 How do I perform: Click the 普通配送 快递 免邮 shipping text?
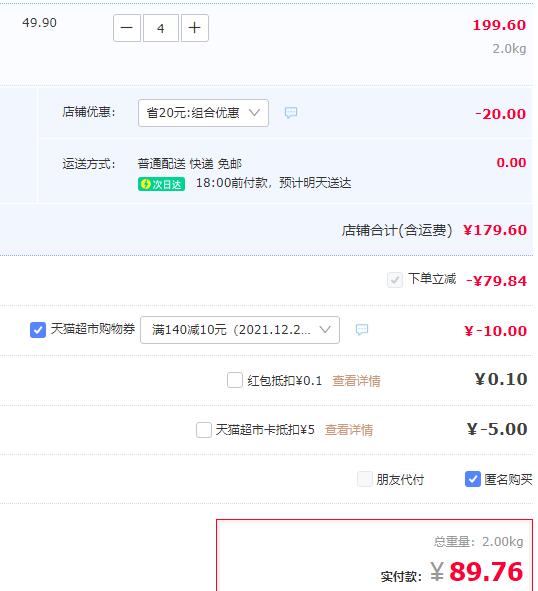(x=190, y=164)
